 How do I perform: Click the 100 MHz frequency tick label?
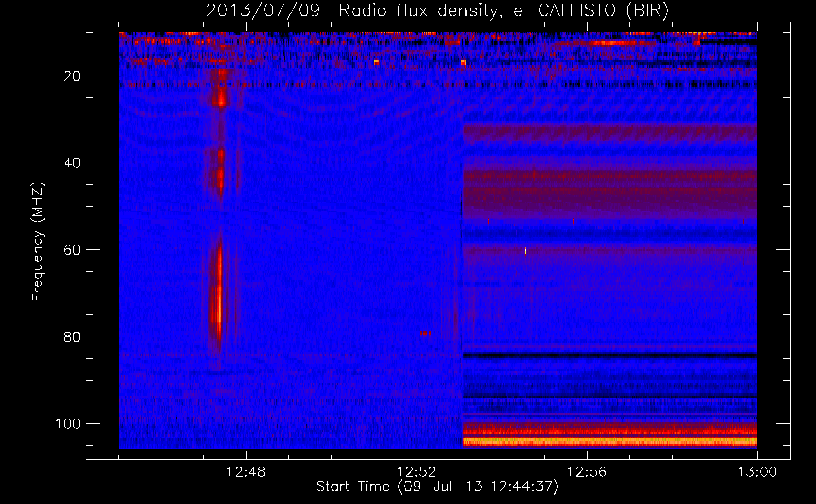pos(68,424)
